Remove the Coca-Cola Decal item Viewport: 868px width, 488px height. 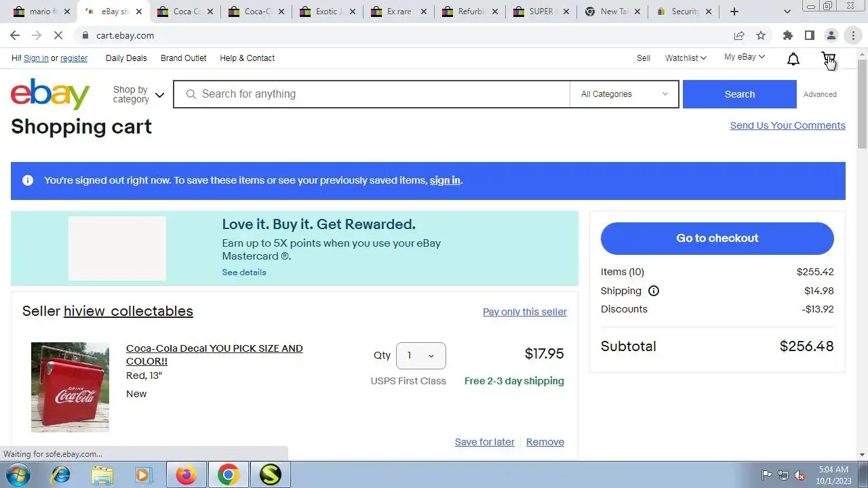coord(545,442)
